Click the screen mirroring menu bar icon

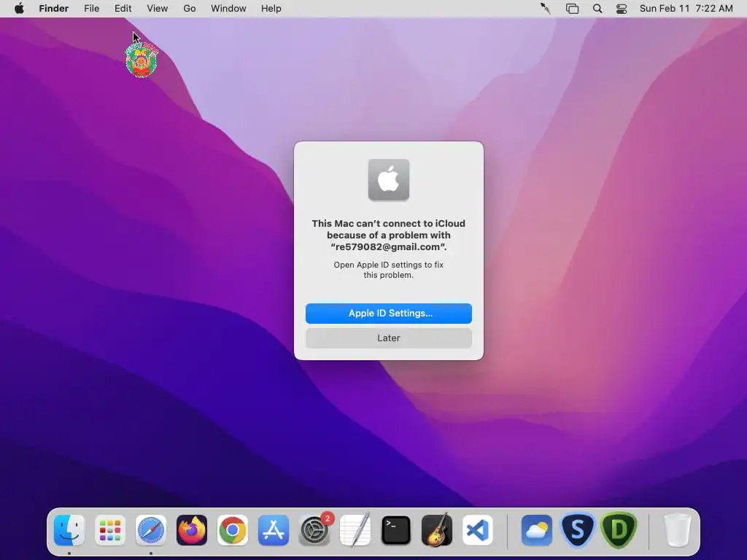572,9
